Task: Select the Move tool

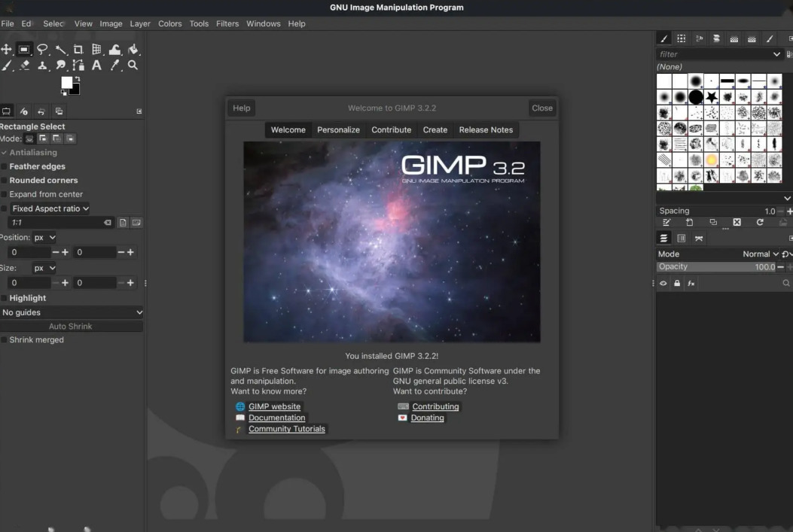Action: click(x=6, y=49)
